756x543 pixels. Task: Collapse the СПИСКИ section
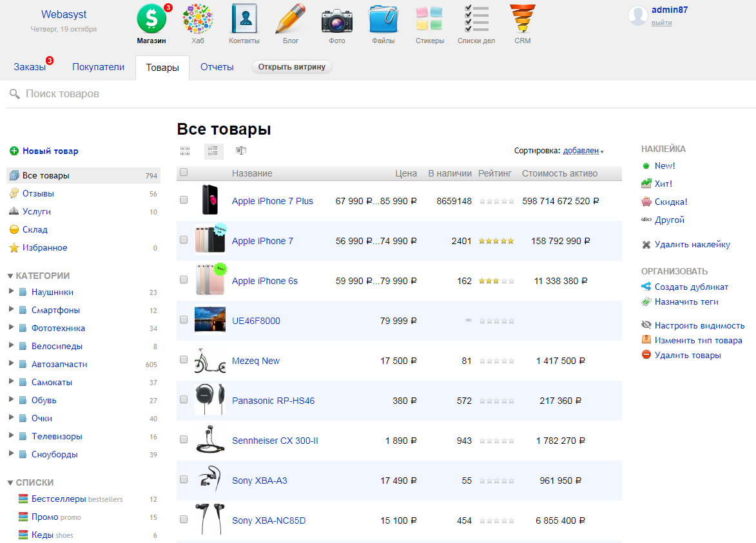click(10, 482)
